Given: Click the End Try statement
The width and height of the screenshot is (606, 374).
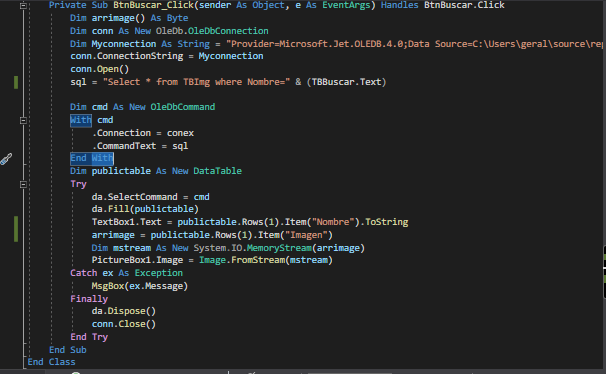Looking at the screenshot, I should tap(89, 337).
